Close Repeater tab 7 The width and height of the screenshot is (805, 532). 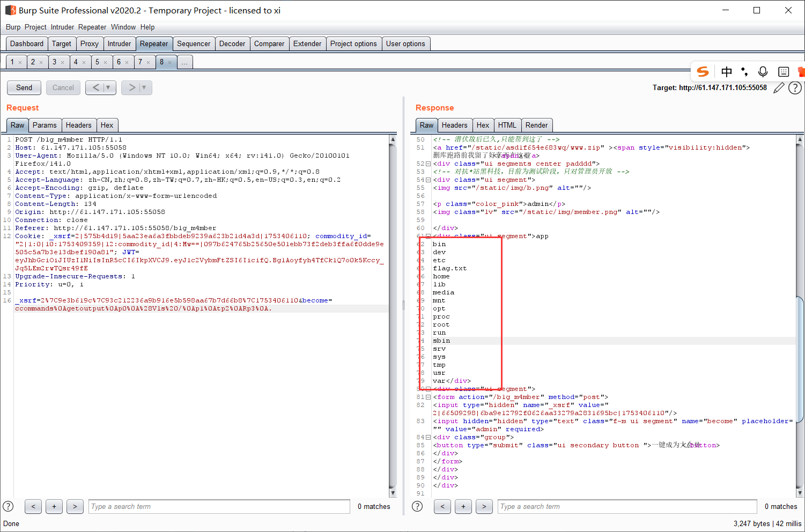pyautogui.click(x=148, y=62)
